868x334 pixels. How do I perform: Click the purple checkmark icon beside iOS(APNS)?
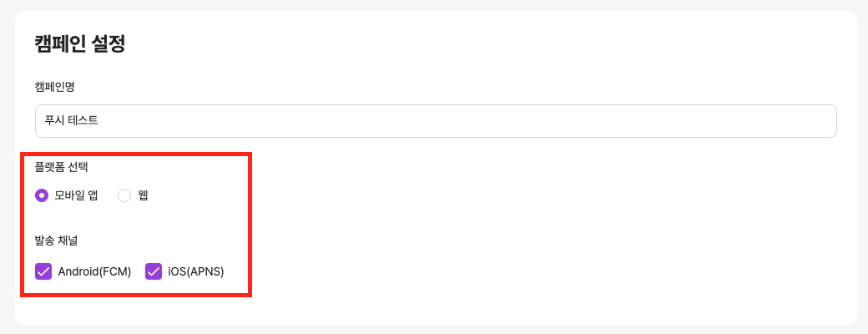(x=154, y=271)
